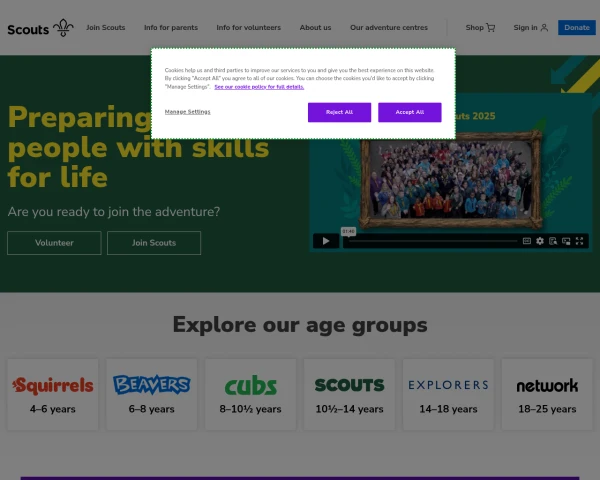Select Beavers 6–8 years card
600x480 pixels.
(152, 394)
